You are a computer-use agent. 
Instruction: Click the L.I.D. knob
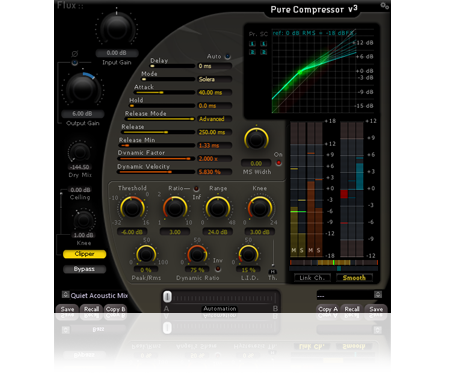tap(248, 255)
